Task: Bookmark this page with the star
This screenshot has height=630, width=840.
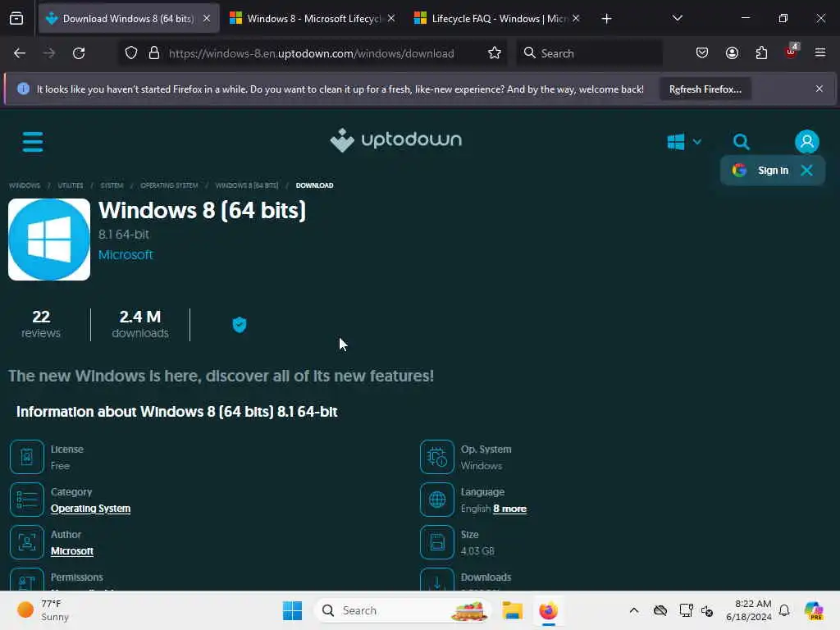Action: (495, 53)
